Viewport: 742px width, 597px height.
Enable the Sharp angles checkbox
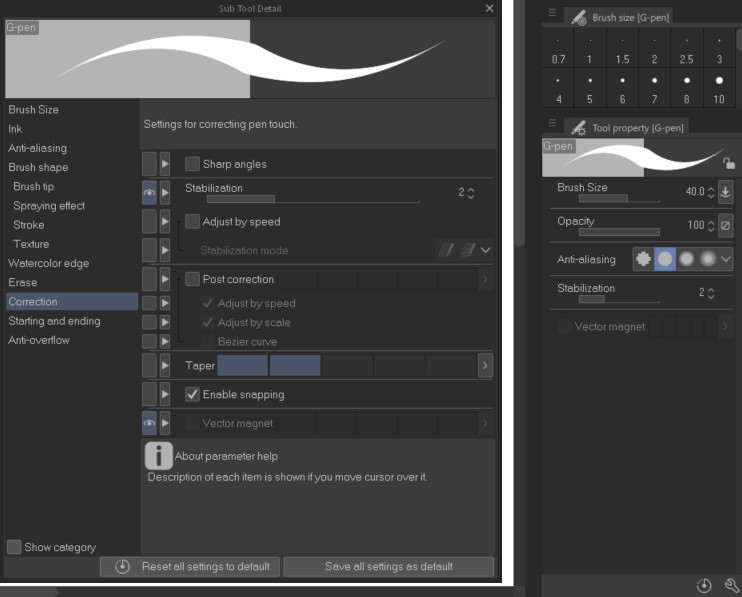pyautogui.click(x=193, y=164)
